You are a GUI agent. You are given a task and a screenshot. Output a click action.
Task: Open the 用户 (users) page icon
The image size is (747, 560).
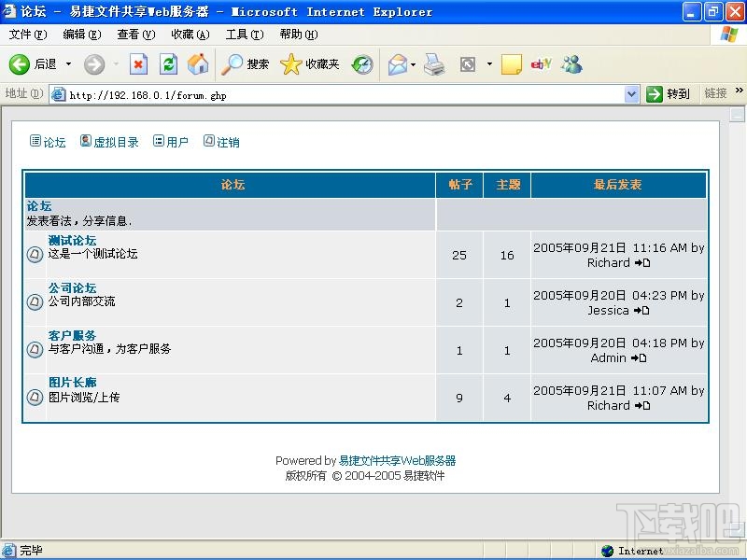157,142
